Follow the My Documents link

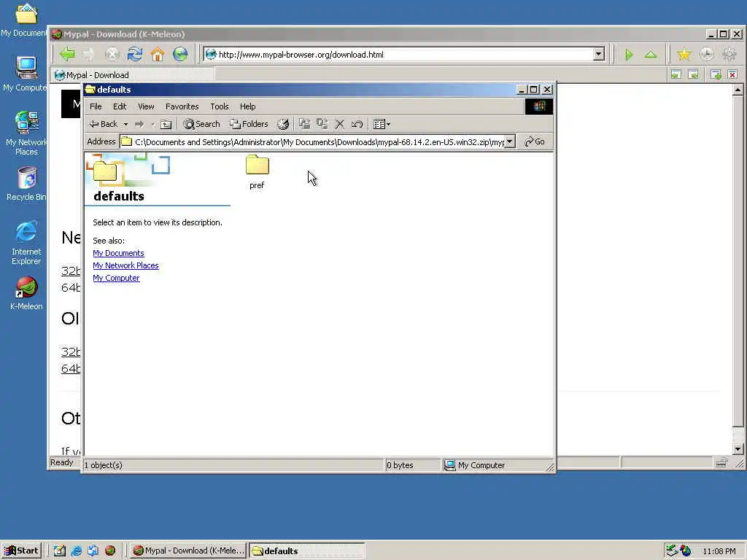pyautogui.click(x=119, y=253)
